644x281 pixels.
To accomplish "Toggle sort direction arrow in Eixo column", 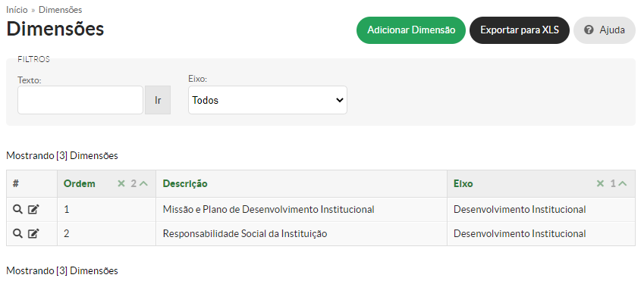I will tap(623, 183).
